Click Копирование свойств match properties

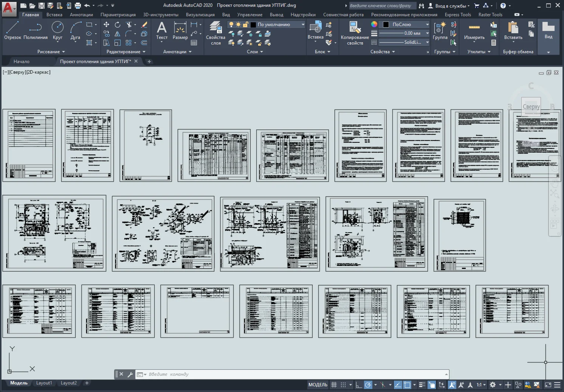point(355,33)
